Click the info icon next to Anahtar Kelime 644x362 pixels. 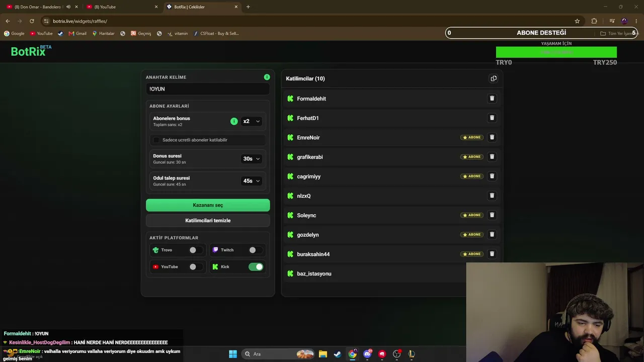(267, 77)
